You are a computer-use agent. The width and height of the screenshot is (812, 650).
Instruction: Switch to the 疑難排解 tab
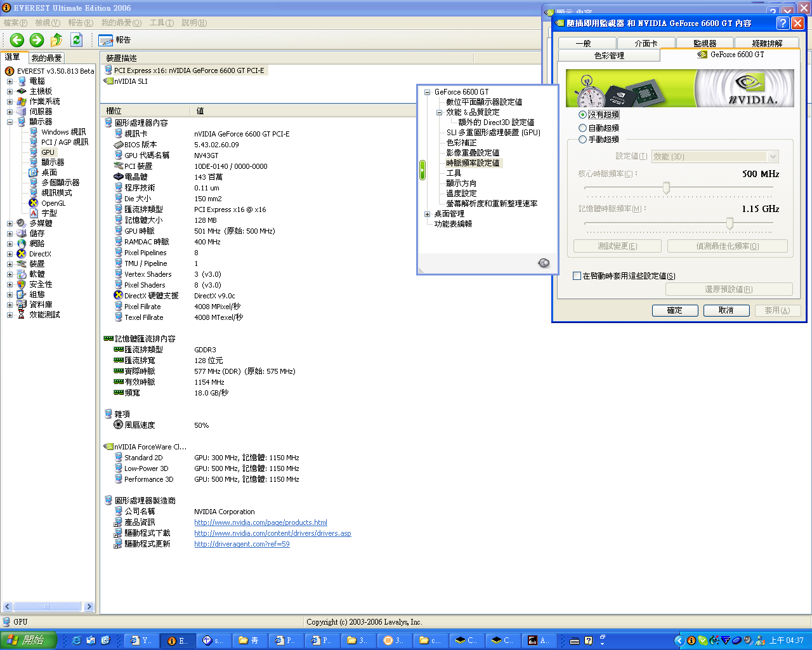(767, 43)
